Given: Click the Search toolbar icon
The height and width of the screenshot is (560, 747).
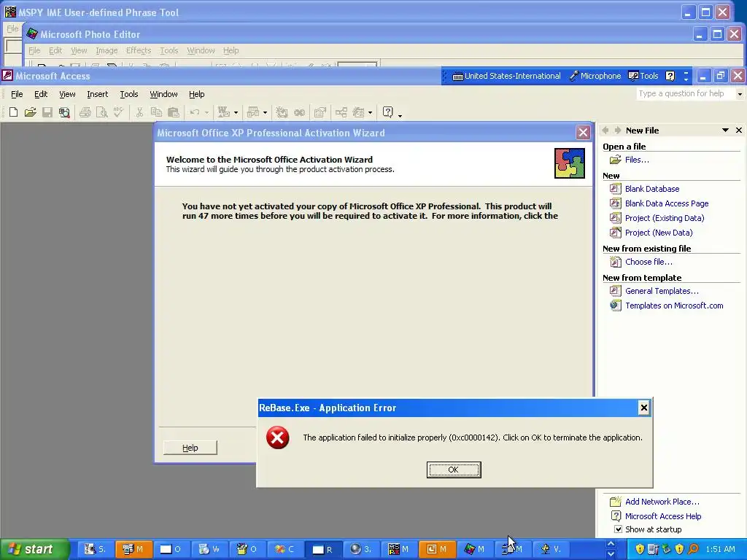Looking at the screenshot, I should tap(64, 112).
